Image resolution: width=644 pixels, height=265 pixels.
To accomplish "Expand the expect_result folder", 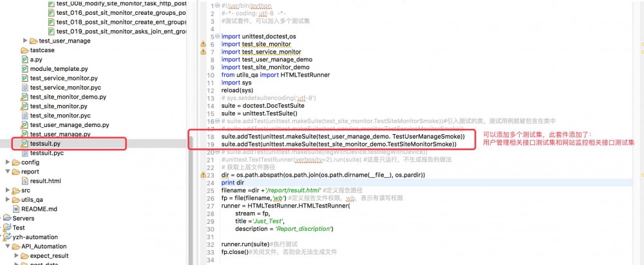I will click(17, 255).
